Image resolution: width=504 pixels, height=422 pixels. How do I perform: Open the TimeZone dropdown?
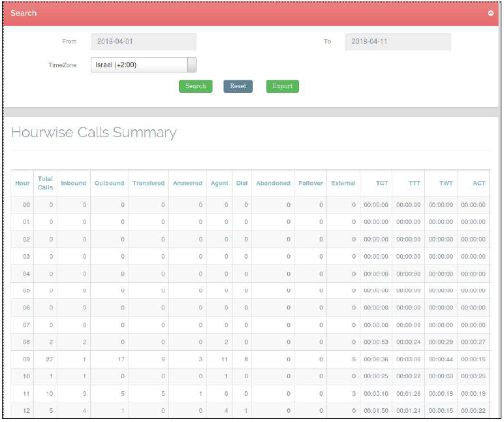(x=144, y=65)
